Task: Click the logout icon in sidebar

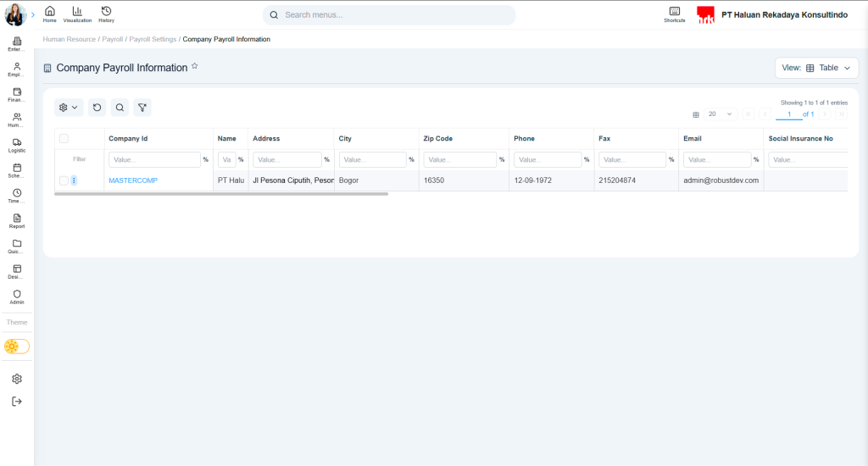Action: pyautogui.click(x=17, y=402)
